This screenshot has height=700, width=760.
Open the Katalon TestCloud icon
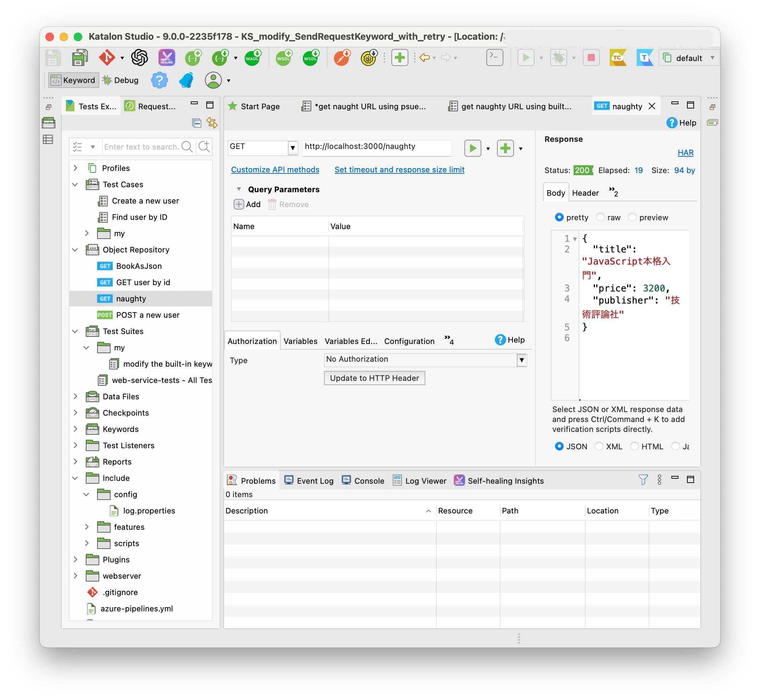[x=618, y=57]
